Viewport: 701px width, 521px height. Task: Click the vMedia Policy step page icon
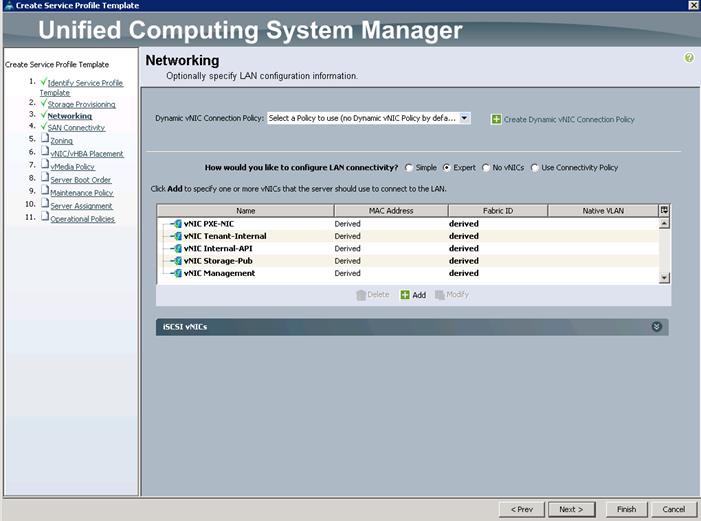(45, 164)
